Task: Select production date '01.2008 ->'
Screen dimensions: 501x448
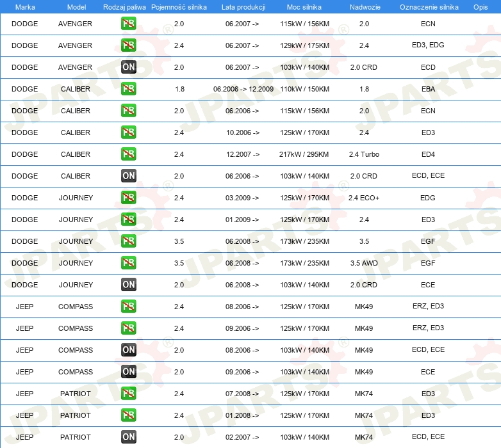Action: coord(242,415)
